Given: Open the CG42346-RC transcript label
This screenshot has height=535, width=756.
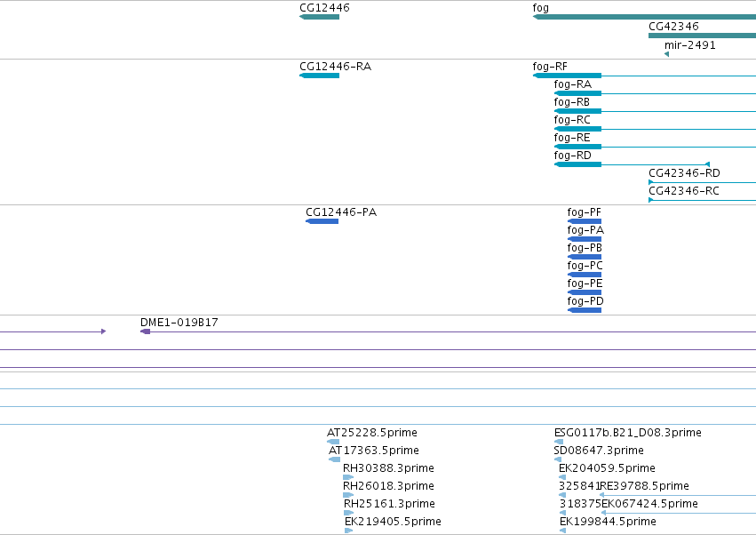Looking at the screenshot, I should 684,191.
